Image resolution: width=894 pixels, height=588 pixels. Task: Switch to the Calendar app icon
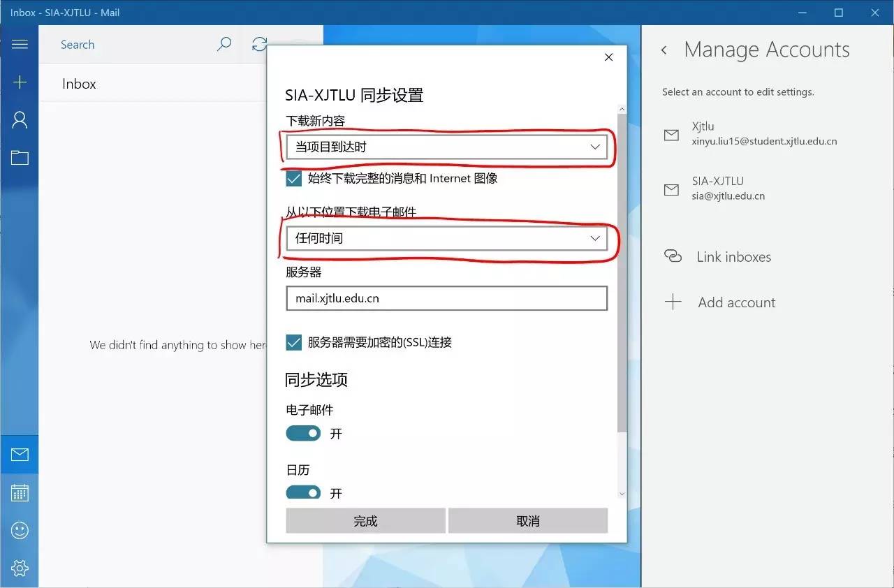tap(20, 493)
